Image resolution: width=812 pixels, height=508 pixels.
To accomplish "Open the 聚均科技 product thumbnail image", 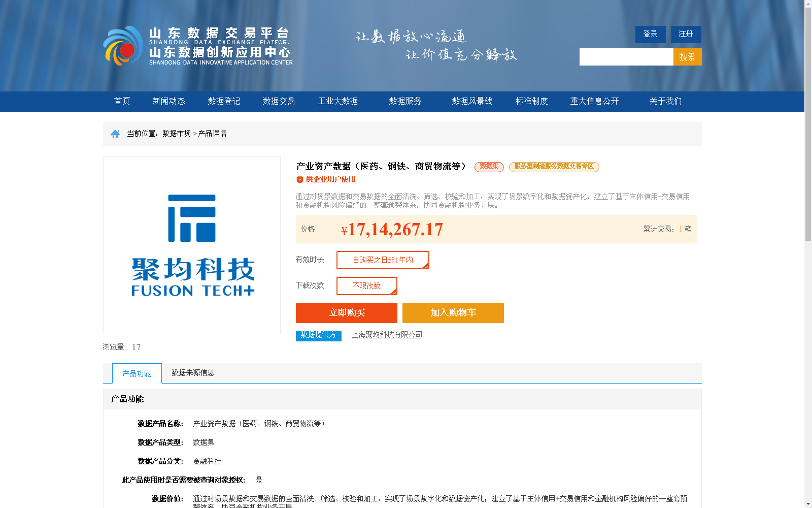I will (192, 245).
